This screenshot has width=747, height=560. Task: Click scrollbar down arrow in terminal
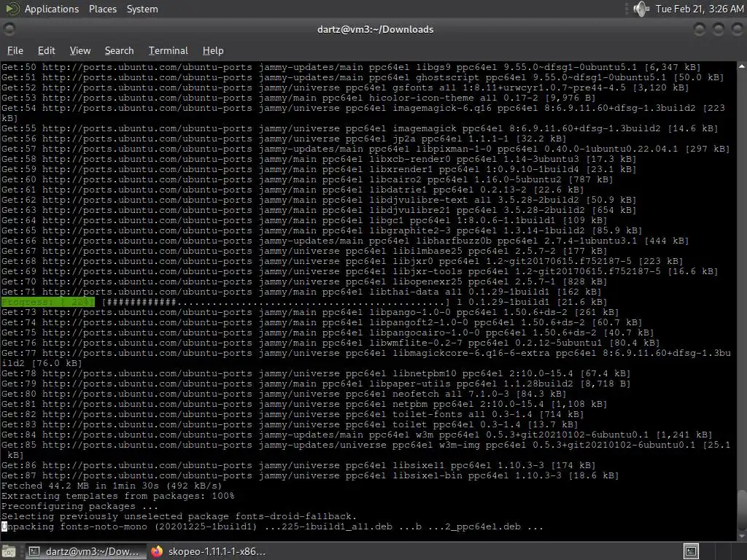tap(742, 537)
